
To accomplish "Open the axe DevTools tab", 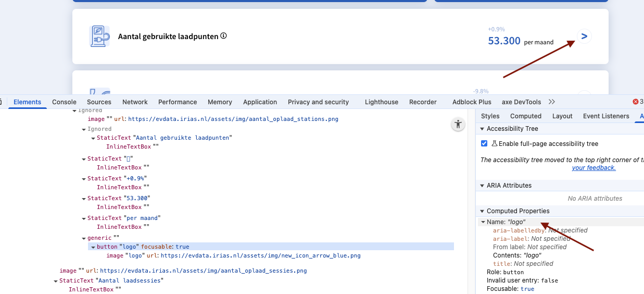I will 521,102.
